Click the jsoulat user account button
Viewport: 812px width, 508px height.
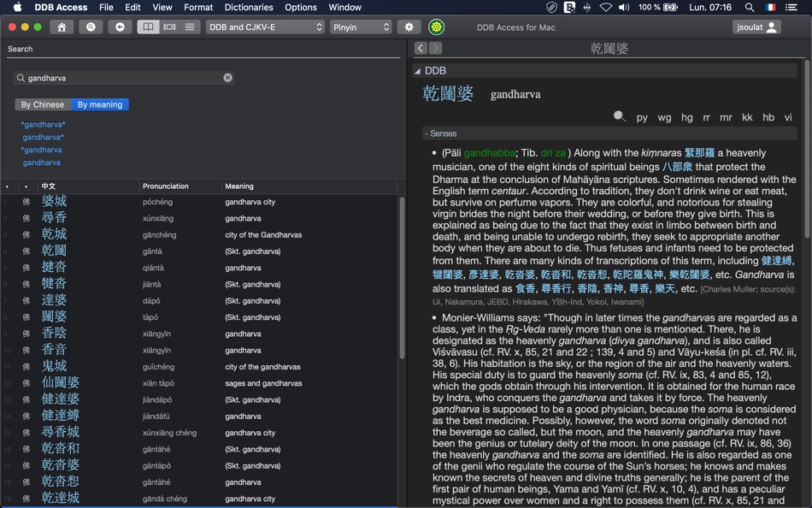click(x=756, y=27)
